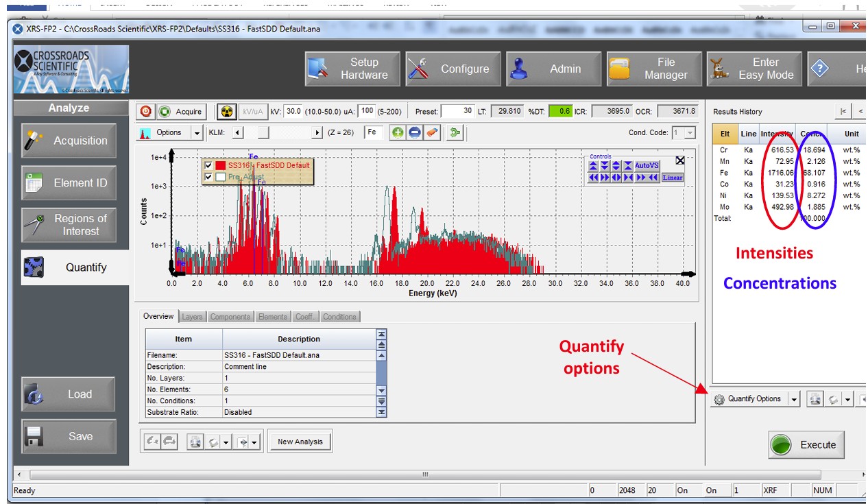The image size is (868, 504).
Task: Click the green plus add element icon
Action: (397, 132)
